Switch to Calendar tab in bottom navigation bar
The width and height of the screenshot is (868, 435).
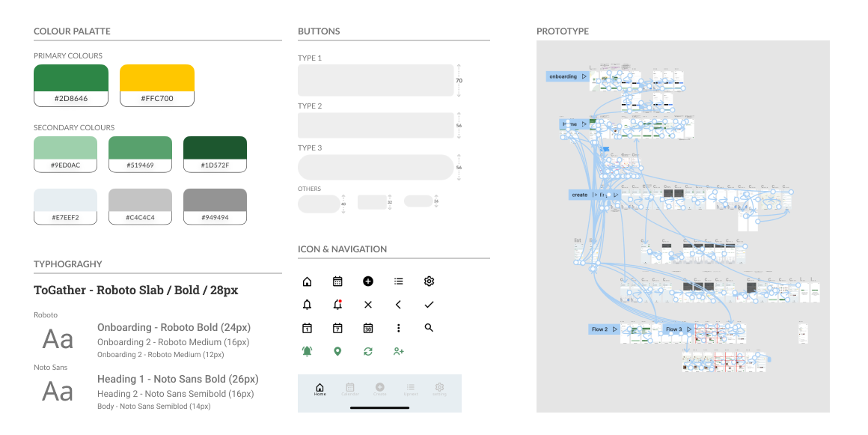pos(350,389)
